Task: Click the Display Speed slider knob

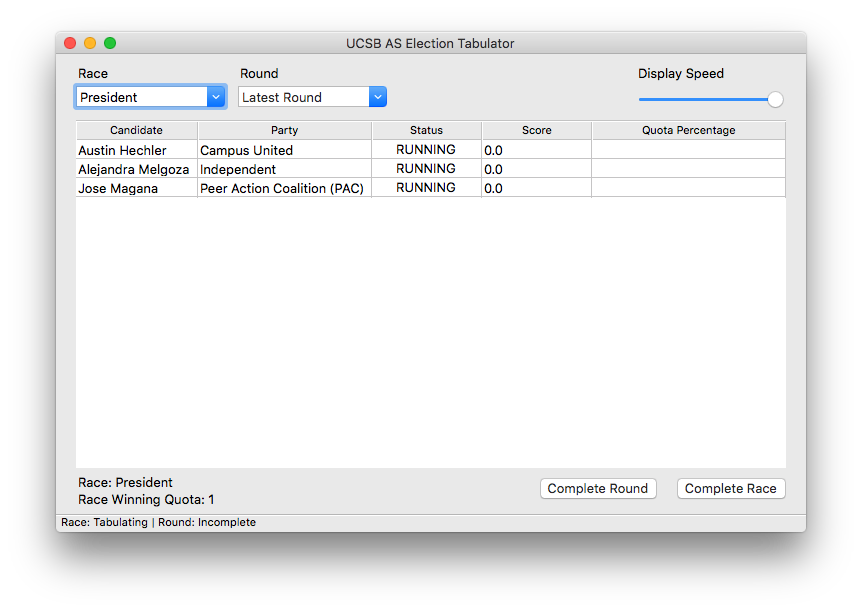Action: click(x=775, y=100)
